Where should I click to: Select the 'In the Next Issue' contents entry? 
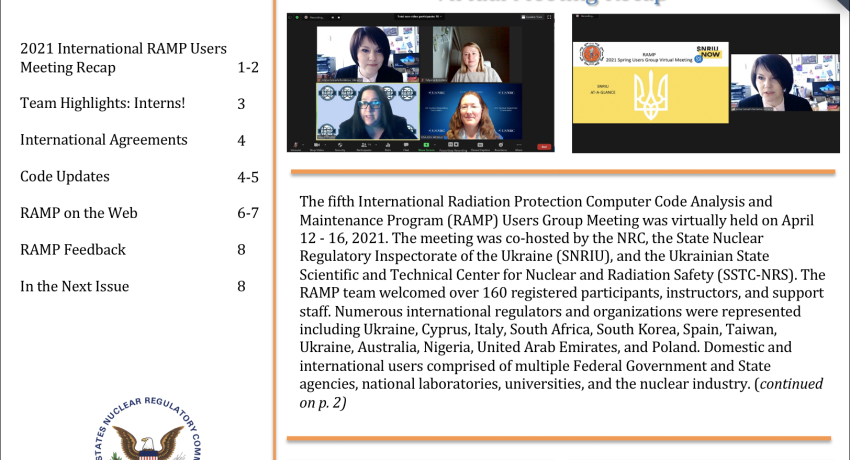(x=74, y=286)
